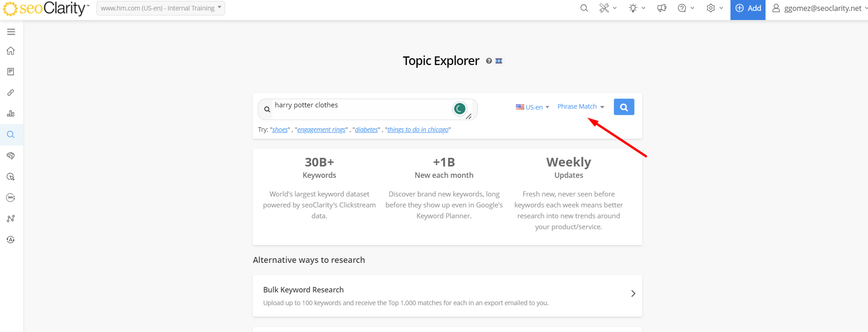The image size is (868, 332).
Task: Click the question mark beside Topic Explorer title
Action: pyautogui.click(x=489, y=61)
